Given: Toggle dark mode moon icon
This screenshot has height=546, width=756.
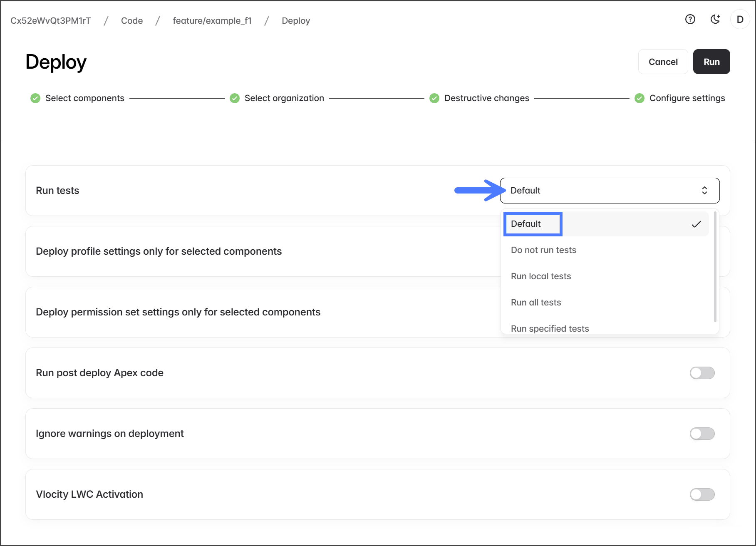Looking at the screenshot, I should pos(715,20).
